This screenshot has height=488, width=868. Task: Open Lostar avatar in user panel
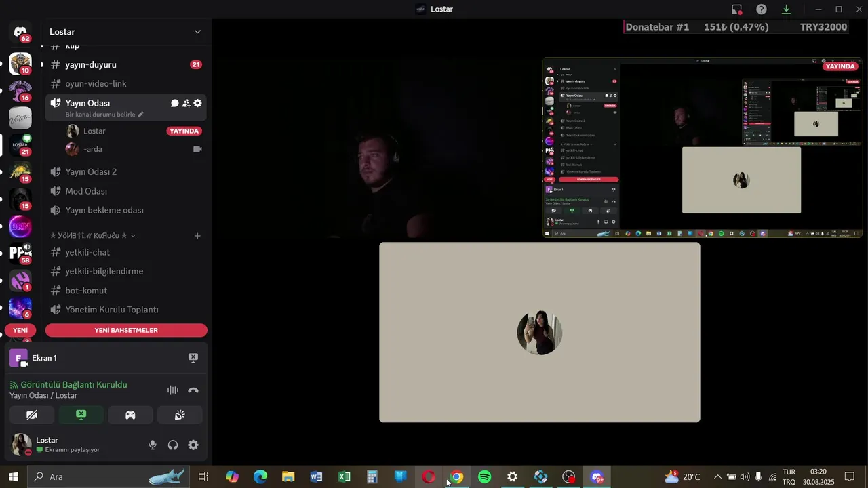coord(21,445)
